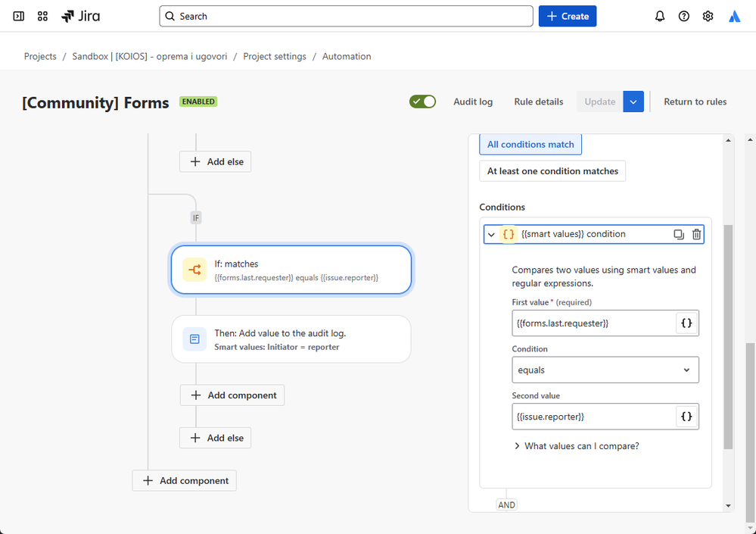The image size is (756, 534).
Task: Select At least one condition matches
Action: [552, 171]
